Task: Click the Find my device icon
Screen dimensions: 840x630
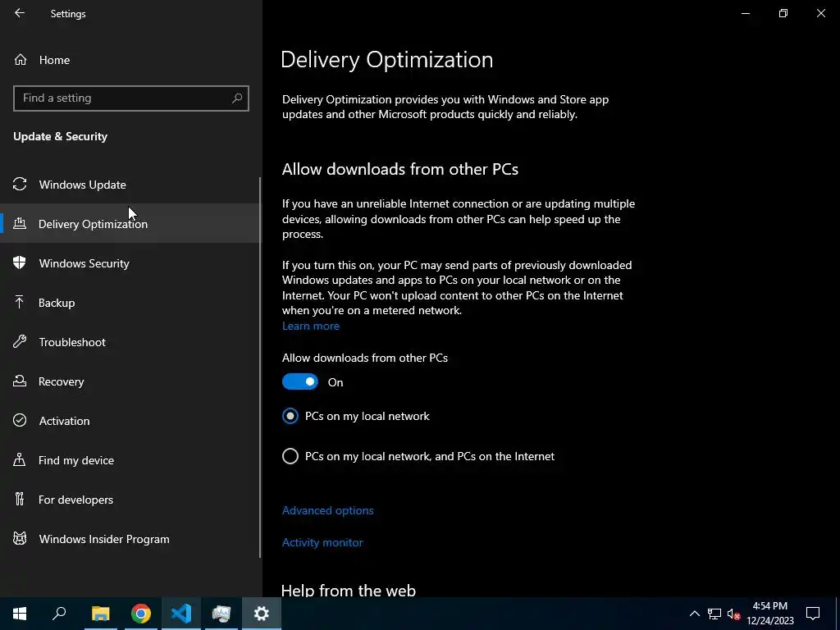Action: point(20,459)
